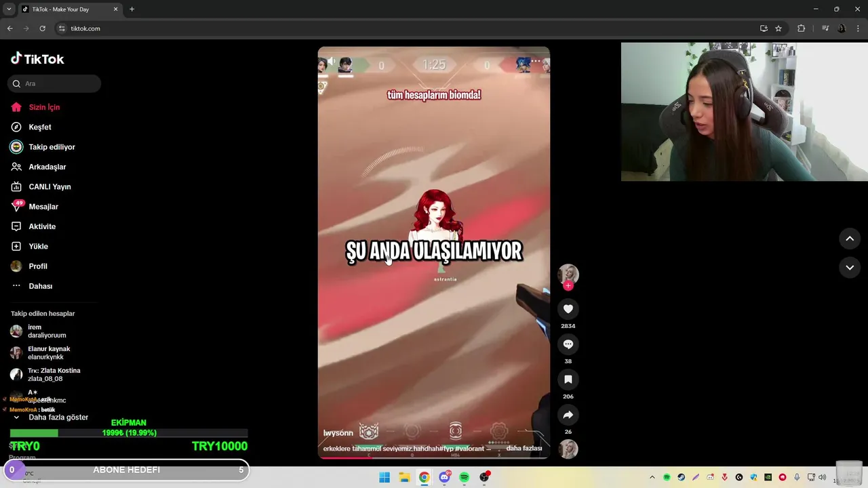Expand caption with daha fazlası
868x488 pixels.
click(524, 449)
